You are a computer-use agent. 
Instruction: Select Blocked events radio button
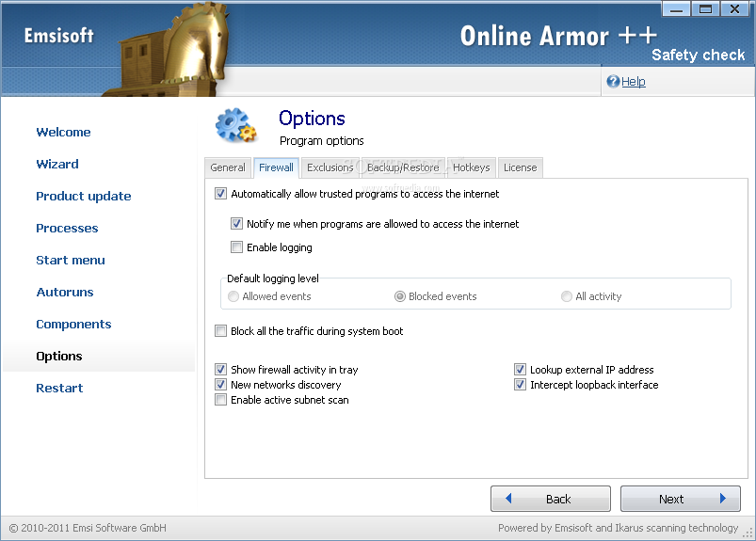400,296
